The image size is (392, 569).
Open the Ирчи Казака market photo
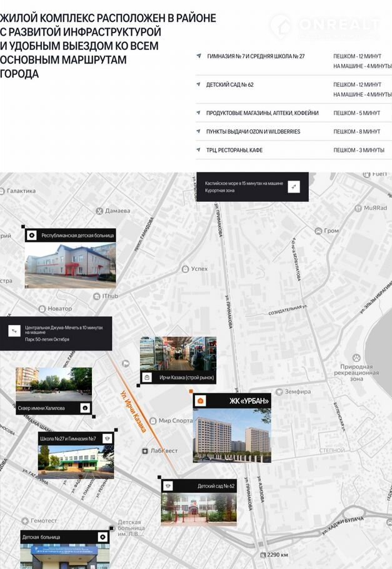[178, 354]
